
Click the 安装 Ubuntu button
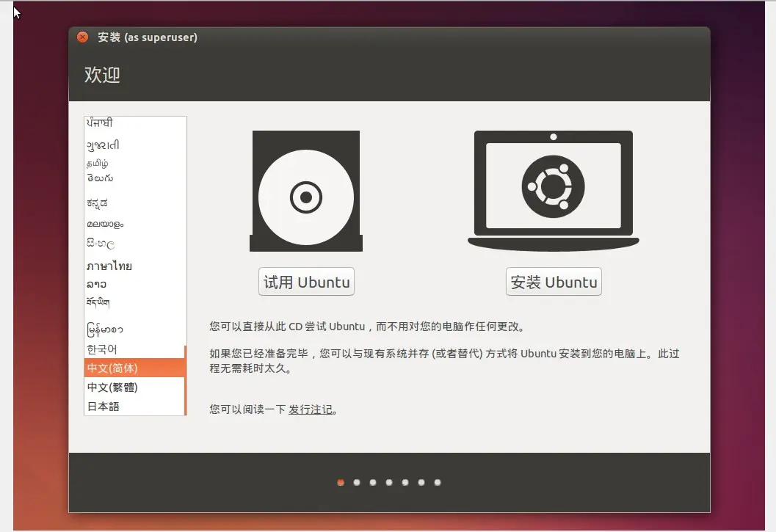[x=554, y=282]
